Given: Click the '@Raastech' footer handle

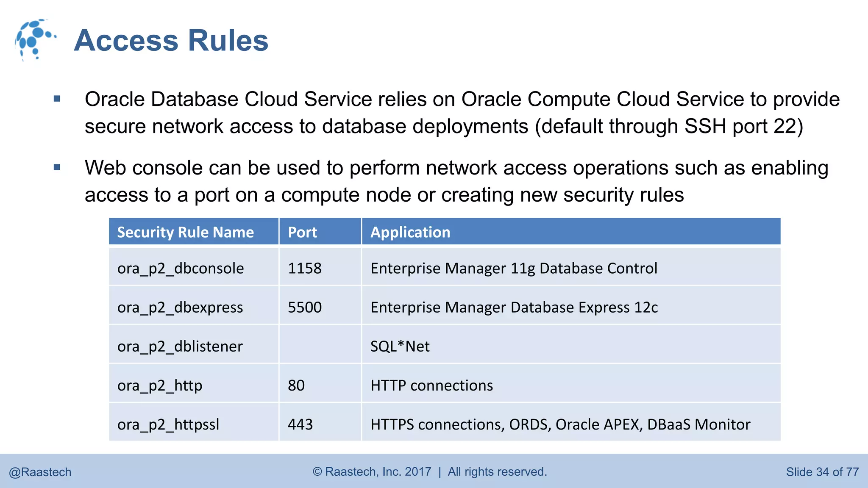Looking at the screenshot, I should click(40, 472).
